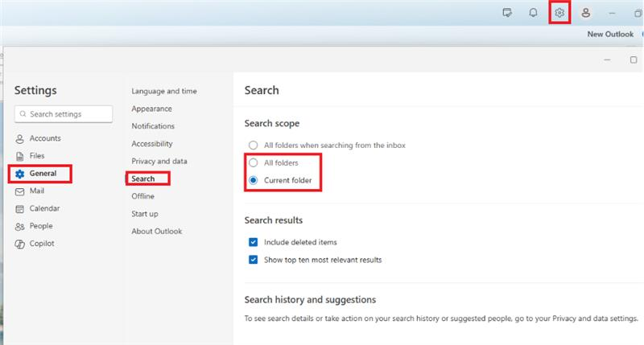Go to Offline settings
Viewport: 644px width, 345px height.
(x=143, y=196)
